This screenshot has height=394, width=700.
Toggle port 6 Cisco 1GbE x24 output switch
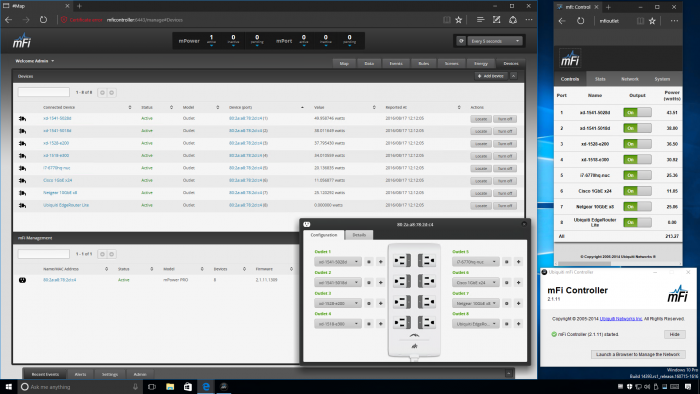pos(637,191)
